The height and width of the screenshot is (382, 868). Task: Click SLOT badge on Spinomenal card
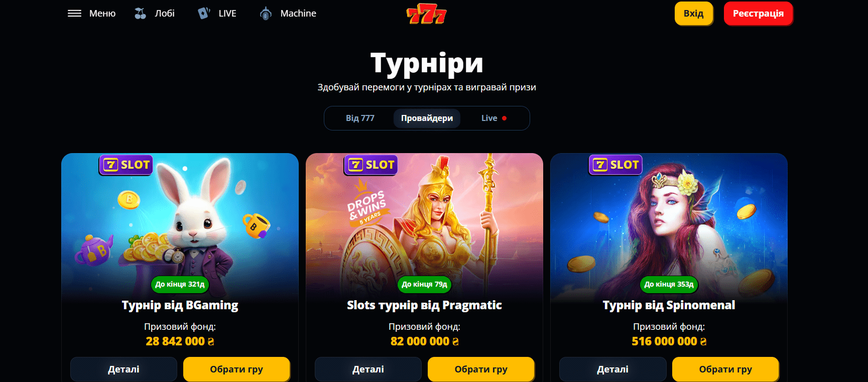[x=615, y=165]
